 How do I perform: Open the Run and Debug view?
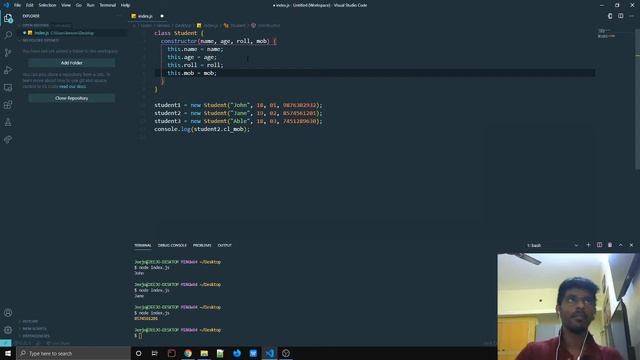[8, 70]
